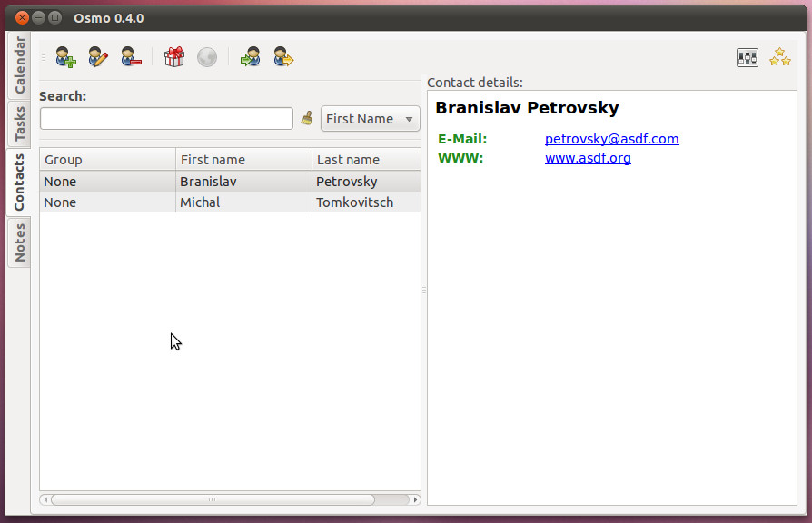This screenshot has width=812, height=523.
Task: Open the First Name search type dropdown
Action: (371, 119)
